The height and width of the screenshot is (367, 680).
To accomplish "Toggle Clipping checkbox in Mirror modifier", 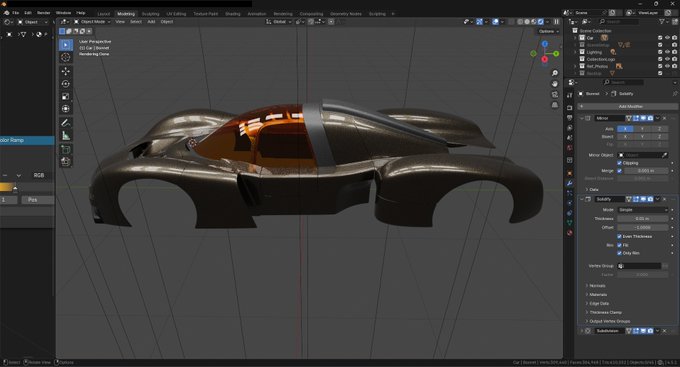I will 619,163.
